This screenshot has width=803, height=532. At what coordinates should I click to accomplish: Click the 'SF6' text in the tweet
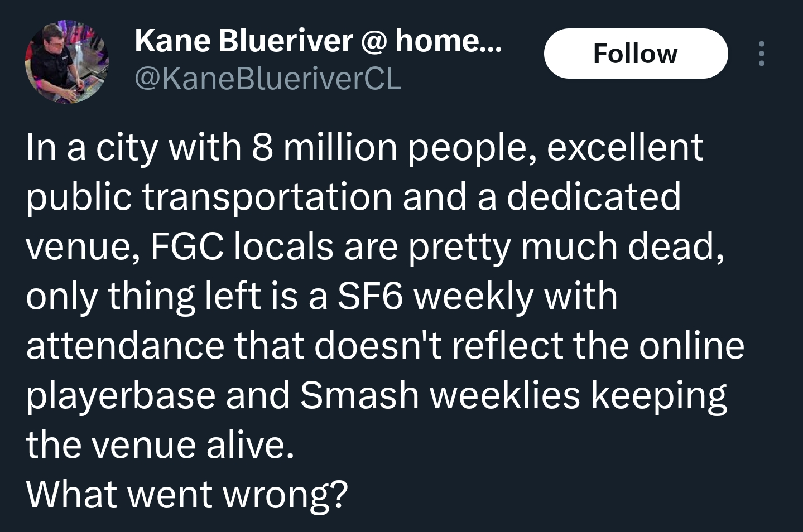click(369, 296)
